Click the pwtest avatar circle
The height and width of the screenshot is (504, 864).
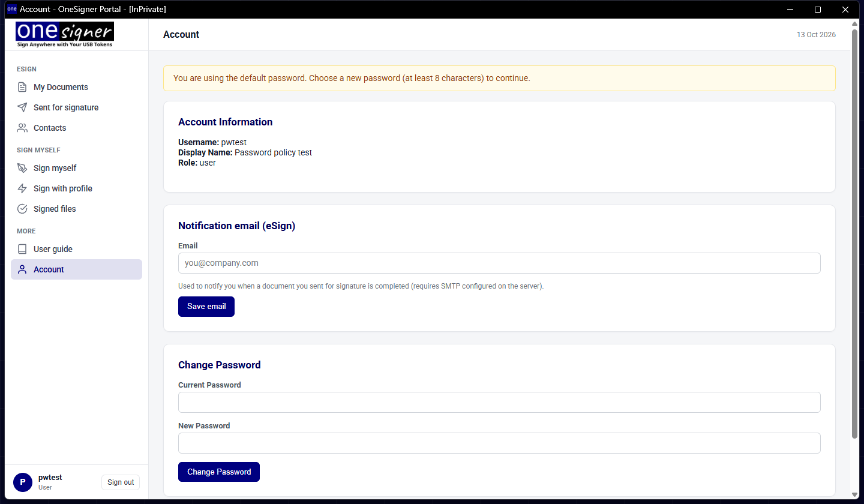23,482
